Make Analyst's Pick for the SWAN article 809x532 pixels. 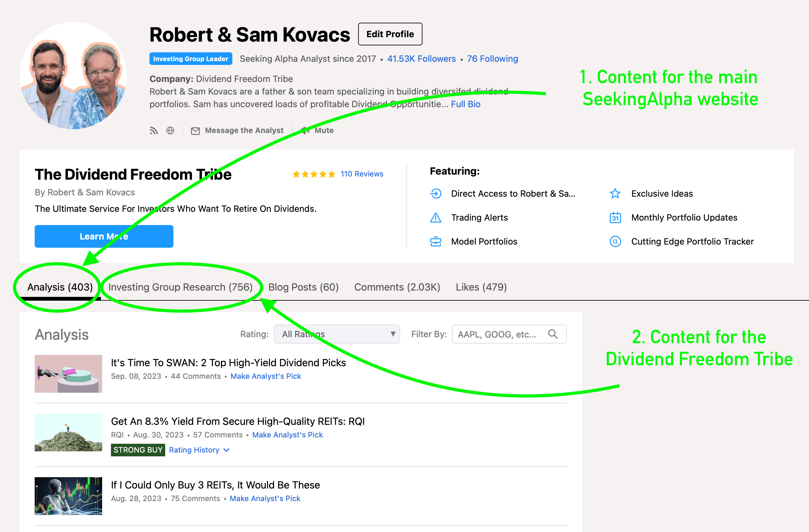[265, 376]
